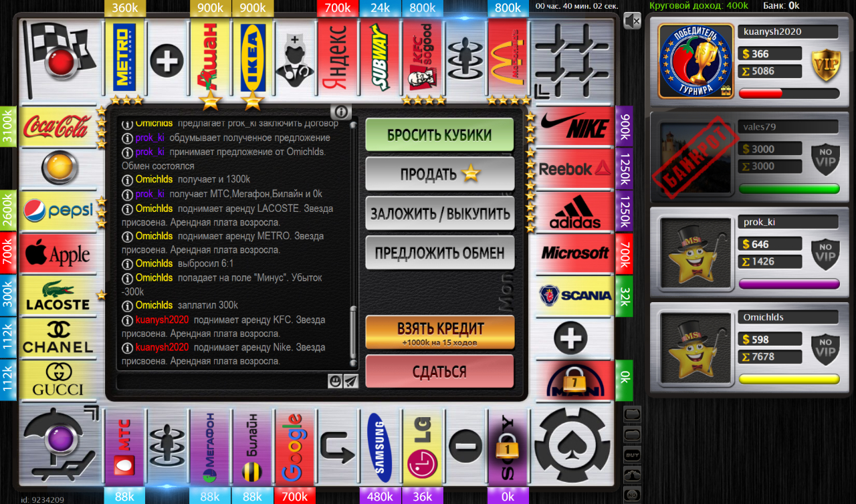Click the Samsung property tile
Screen dimensions: 856x504
tap(380, 447)
